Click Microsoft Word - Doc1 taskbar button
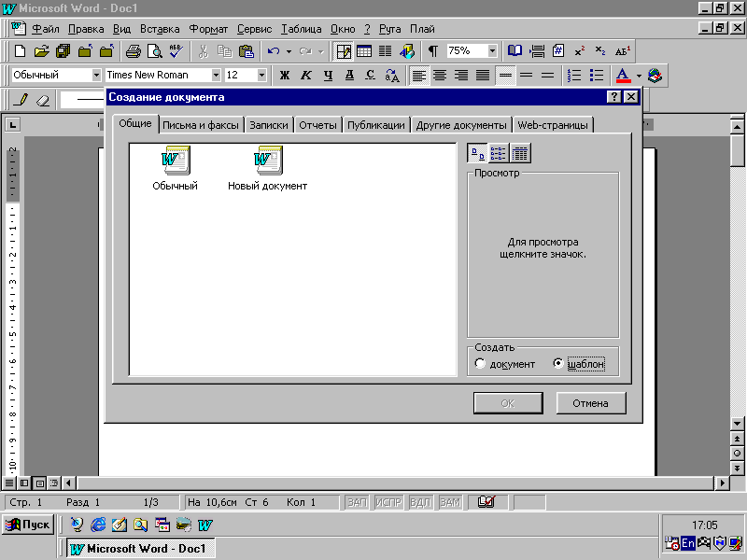The height and width of the screenshot is (560, 747). [x=141, y=549]
